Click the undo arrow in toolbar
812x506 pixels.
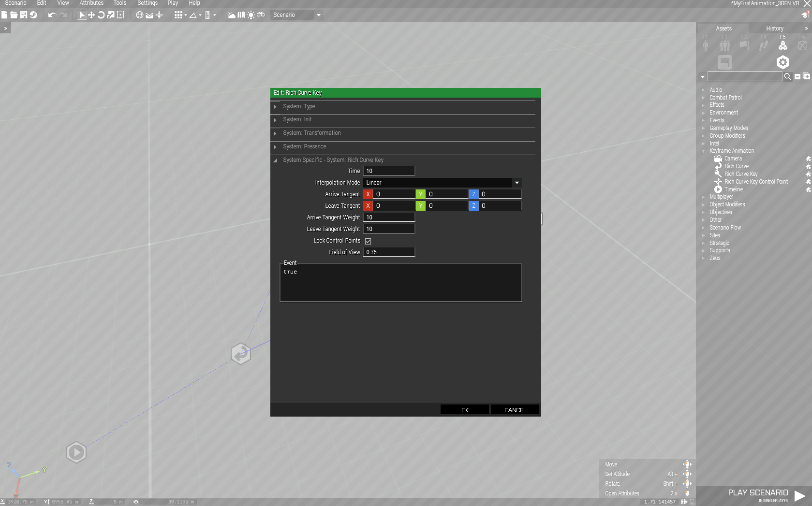pos(52,15)
